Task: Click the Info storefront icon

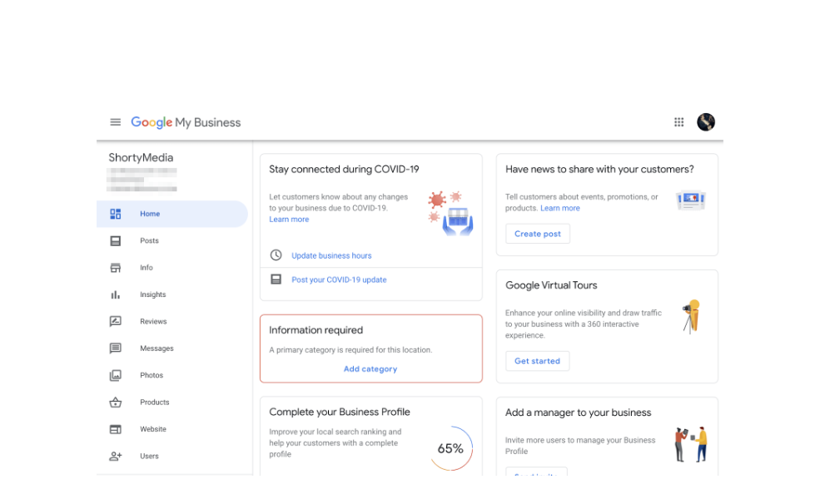Action: (116, 268)
